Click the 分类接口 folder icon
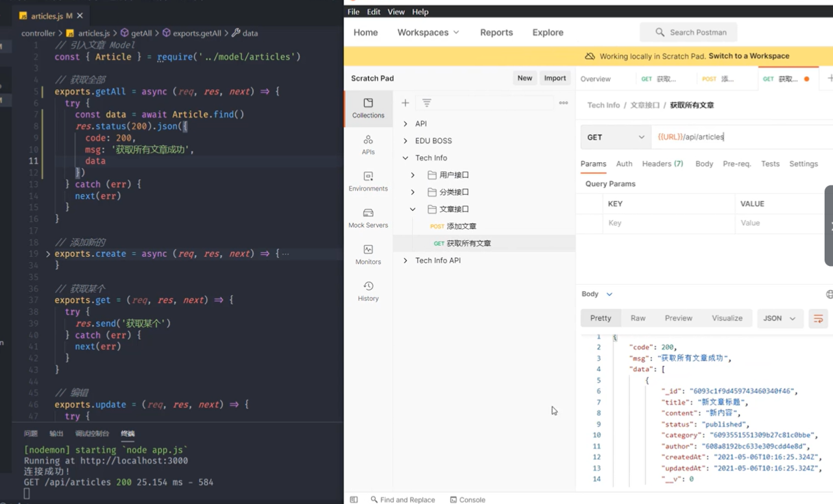Screen dimensions: 833x504 click(x=433, y=192)
